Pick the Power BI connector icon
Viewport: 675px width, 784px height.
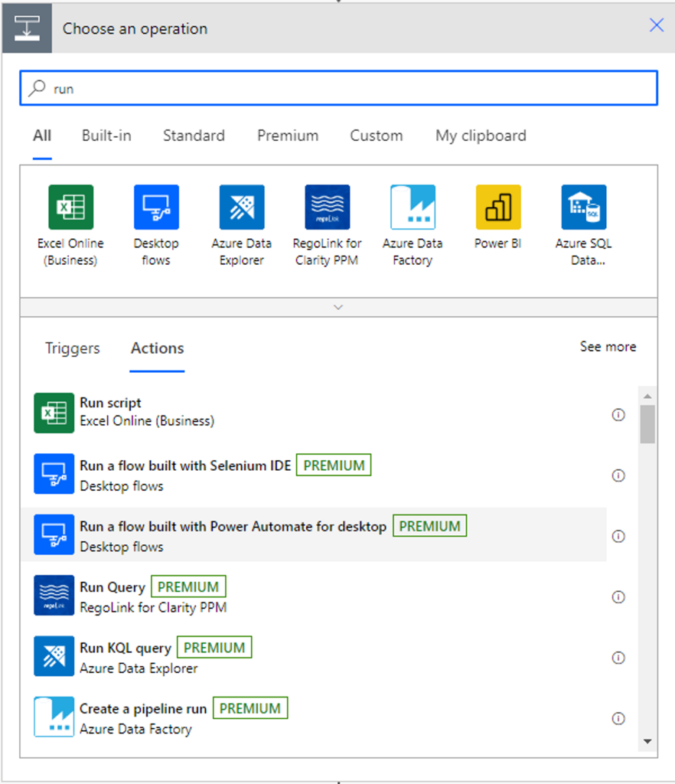click(x=498, y=207)
